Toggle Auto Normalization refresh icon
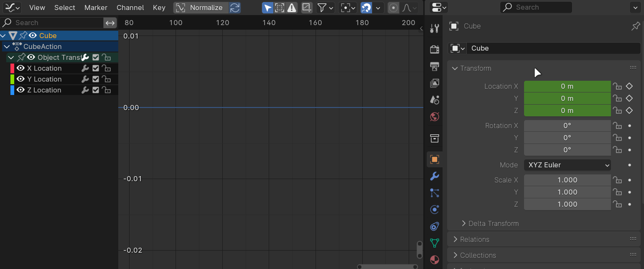This screenshot has width=644, height=269. pos(235,8)
